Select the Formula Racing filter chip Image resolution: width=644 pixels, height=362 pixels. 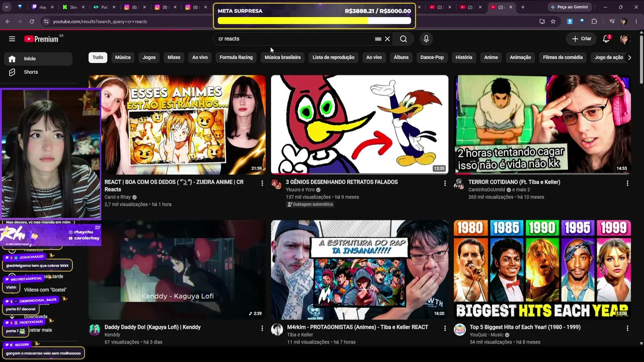click(236, 57)
